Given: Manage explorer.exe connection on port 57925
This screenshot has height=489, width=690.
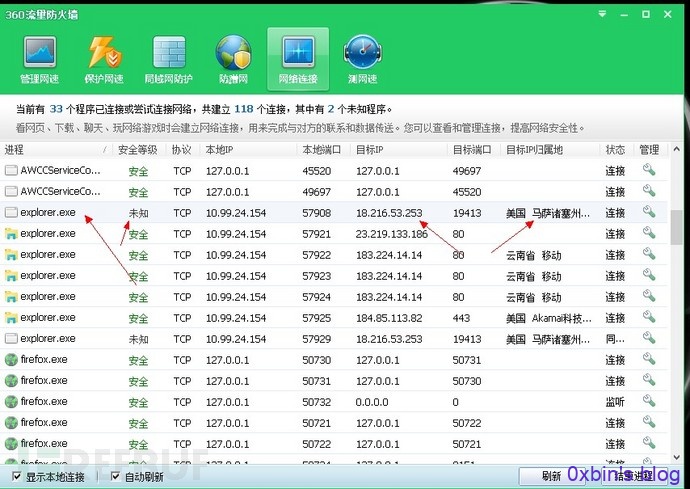Looking at the screenshot, I should (x=649, y=317).
